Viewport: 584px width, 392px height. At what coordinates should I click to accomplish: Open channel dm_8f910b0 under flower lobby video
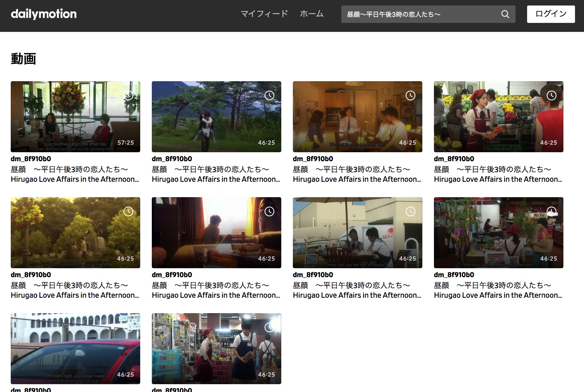click(31, 159)
